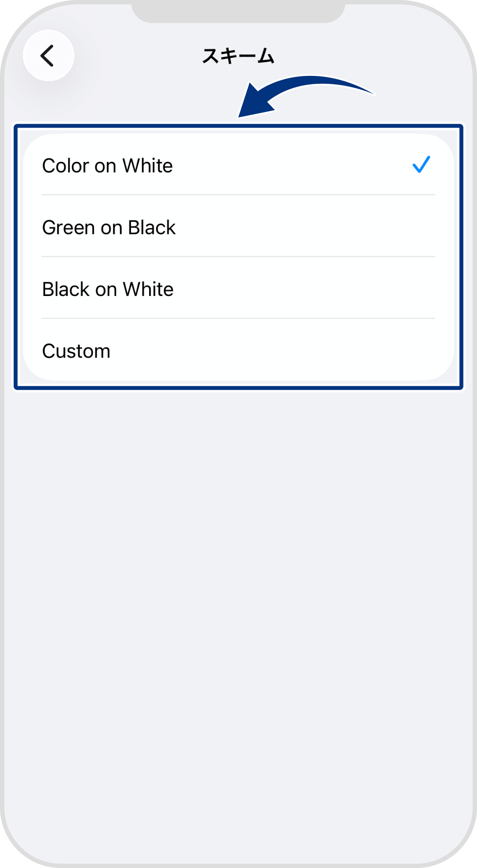The width and height of the screenshot is (477, 868).
Task: Click the "Color on White" label
Action: 107,166
